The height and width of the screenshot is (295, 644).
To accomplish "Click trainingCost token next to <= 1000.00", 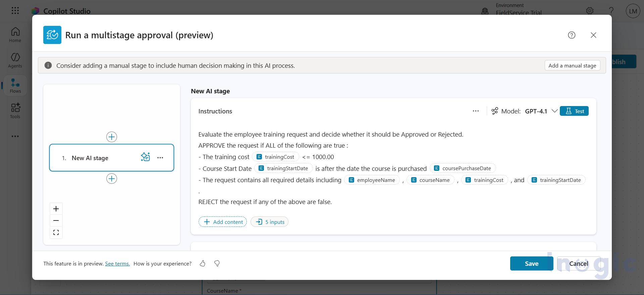I will coord(275,157).
